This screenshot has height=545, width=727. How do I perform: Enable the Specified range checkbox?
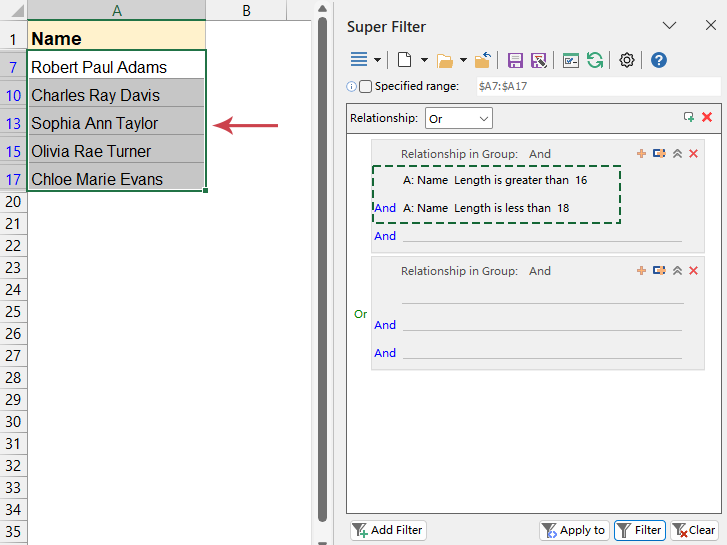[x=366, y=87]
